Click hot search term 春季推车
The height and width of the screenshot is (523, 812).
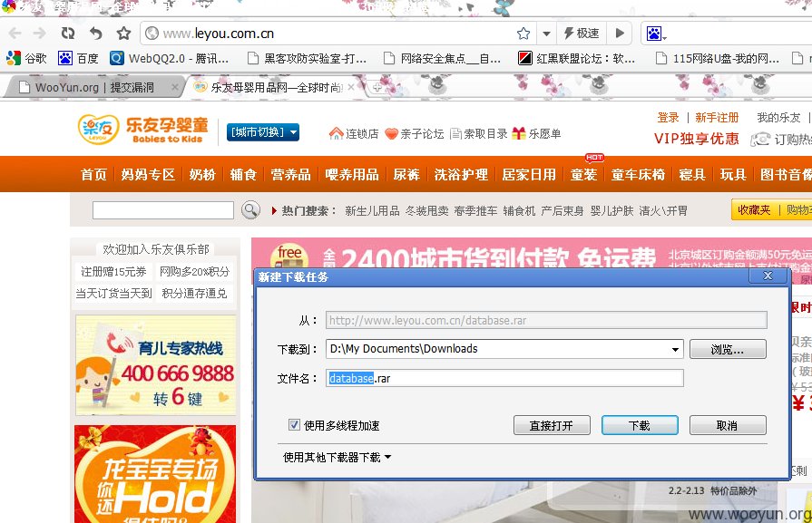point(475,211)
